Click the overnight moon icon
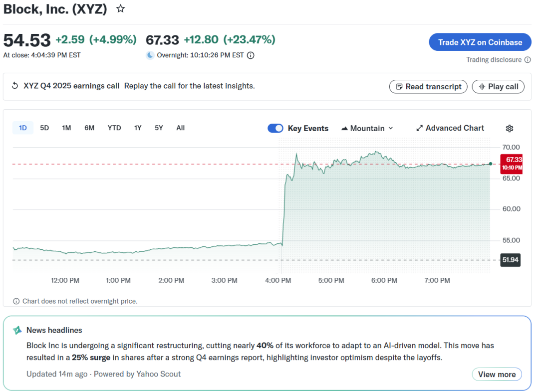 pos(150,55)
